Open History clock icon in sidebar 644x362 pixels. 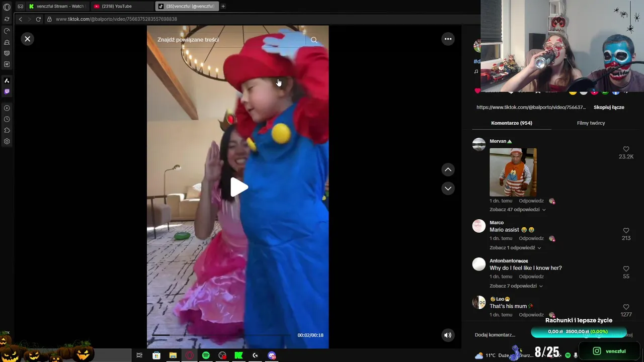[x=7, y=119]
